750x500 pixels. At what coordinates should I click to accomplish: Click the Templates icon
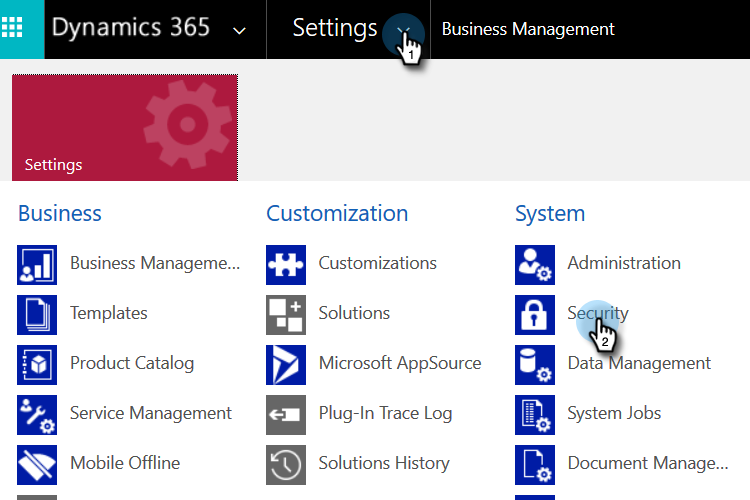(37, 314)
